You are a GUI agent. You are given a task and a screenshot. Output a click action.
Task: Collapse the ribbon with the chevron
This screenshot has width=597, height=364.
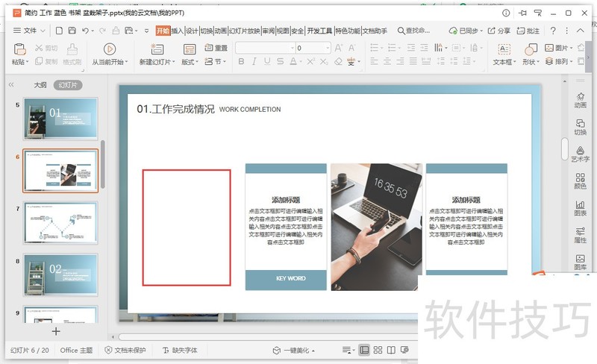click(x=580, y=31)
